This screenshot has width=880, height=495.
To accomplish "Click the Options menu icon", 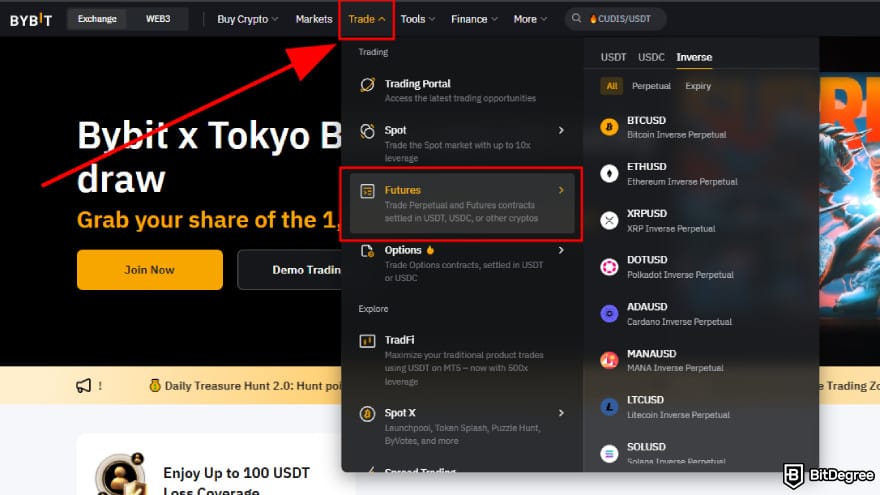I will coord(367,251).
